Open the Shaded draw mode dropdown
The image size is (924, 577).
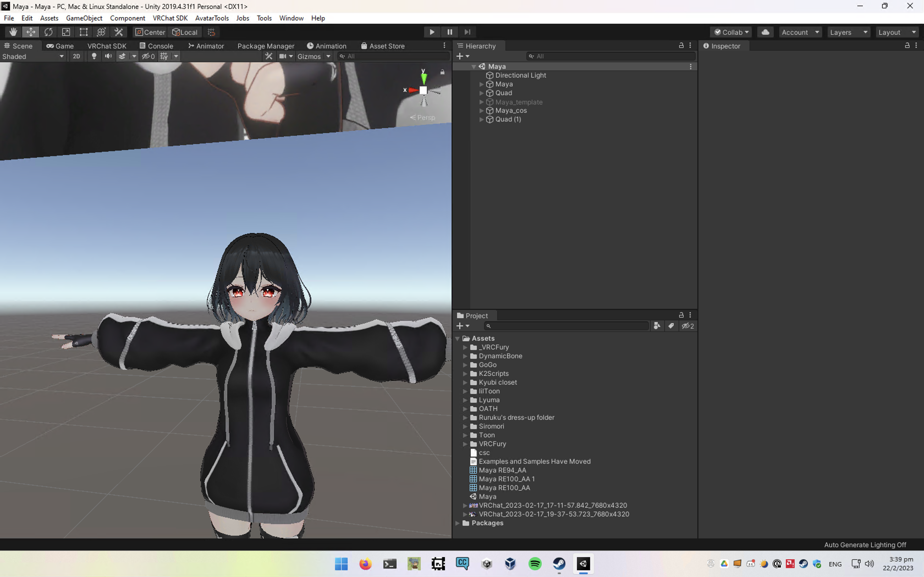(32, 56)
